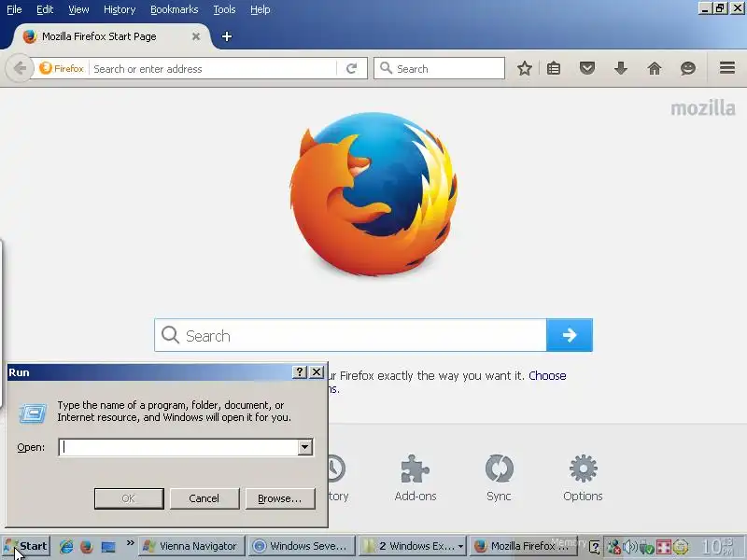Click the magnifier icon in toolbar search box
Image resolution: width=747 pixels, height=560 pixels.
386,68
